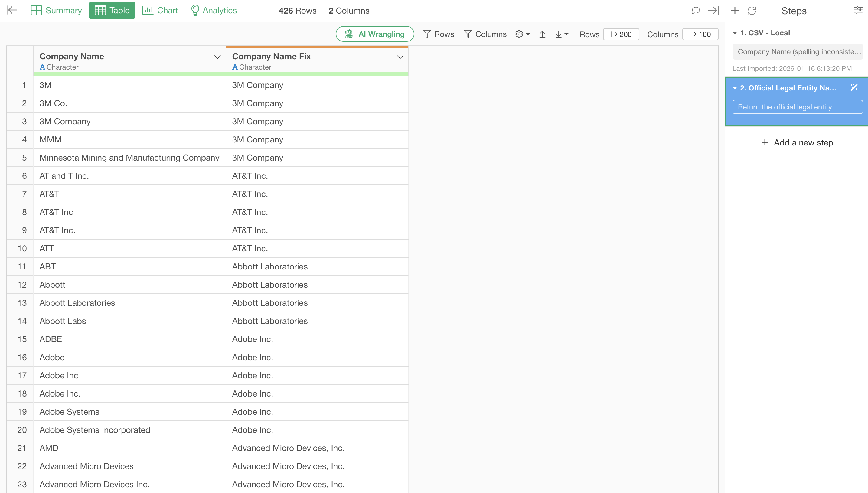This screenshot has height=493, width=868.
Task: Click the magic wand icon on step 2
Action: pyautogui.click(x=854, y=88)
